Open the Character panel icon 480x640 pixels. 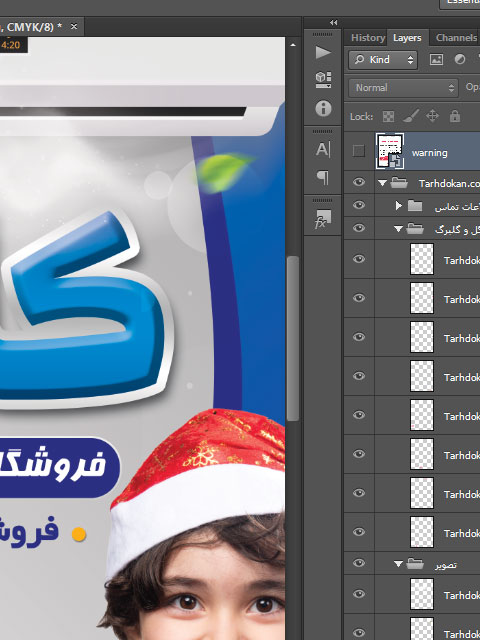point(322,149)
